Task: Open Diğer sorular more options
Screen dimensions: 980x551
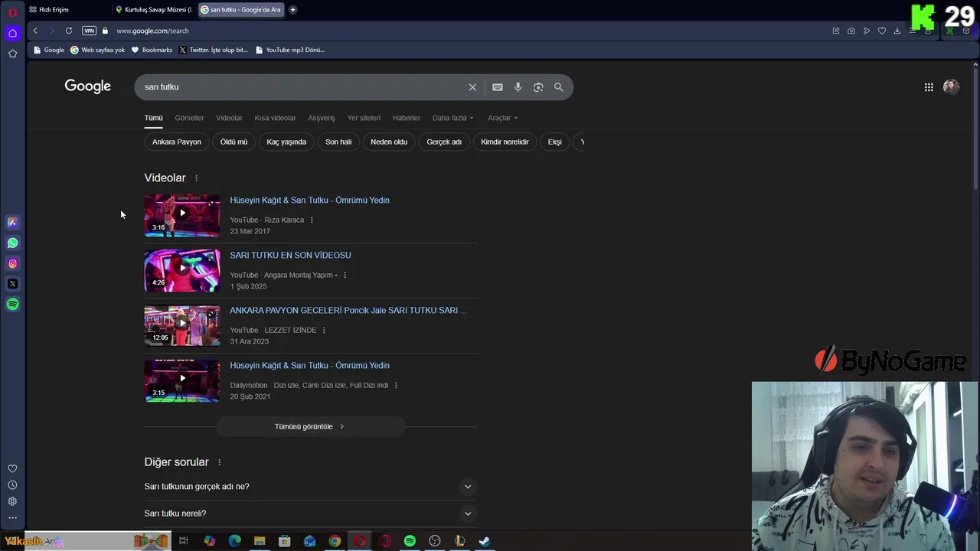Action: (x=219, y=462)
